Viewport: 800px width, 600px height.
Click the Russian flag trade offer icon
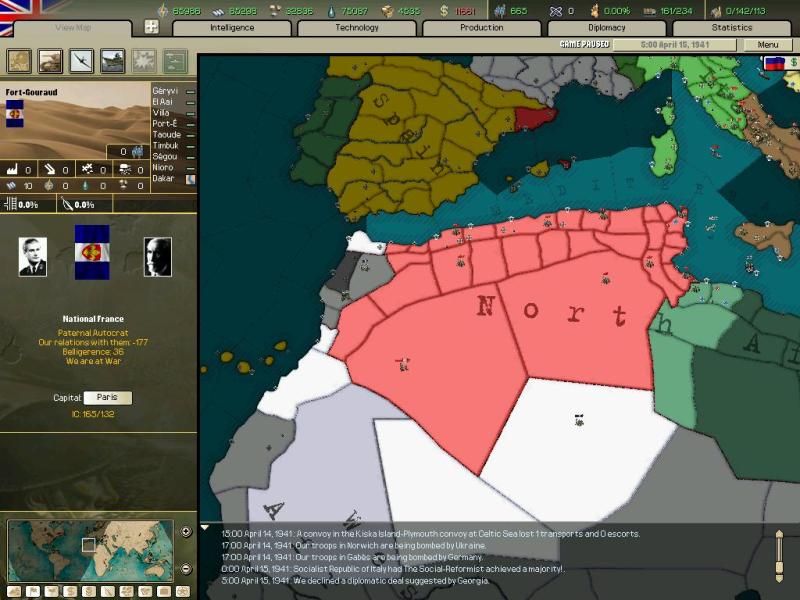[774, 63]
